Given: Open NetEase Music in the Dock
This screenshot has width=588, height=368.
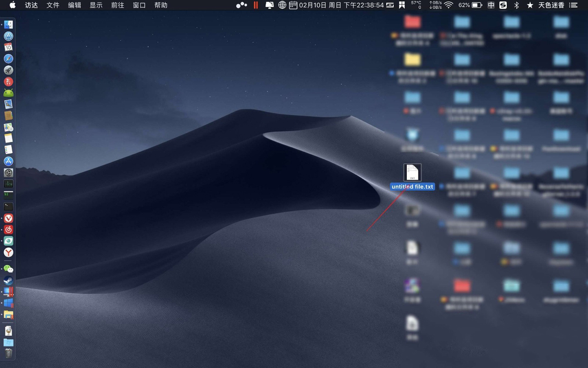Looking at the screenshot, I should pyautogui.click(x=8, y=230).
